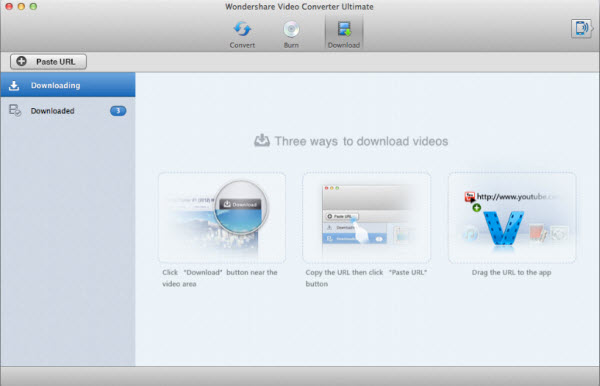The width and height of the screenshot is (600, 386).
Task: Click the Paste URL tutorial illustration
Action: pos(366,218)
